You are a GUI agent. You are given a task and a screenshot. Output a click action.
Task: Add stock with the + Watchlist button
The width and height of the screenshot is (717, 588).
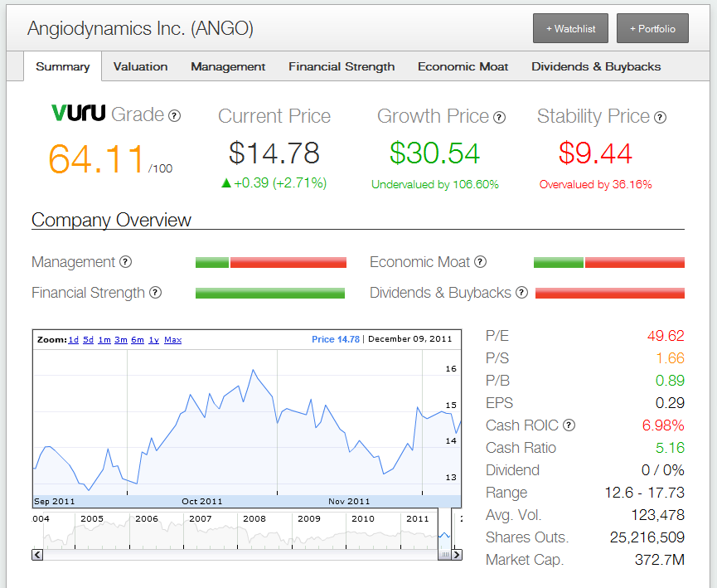coord(570,28)
